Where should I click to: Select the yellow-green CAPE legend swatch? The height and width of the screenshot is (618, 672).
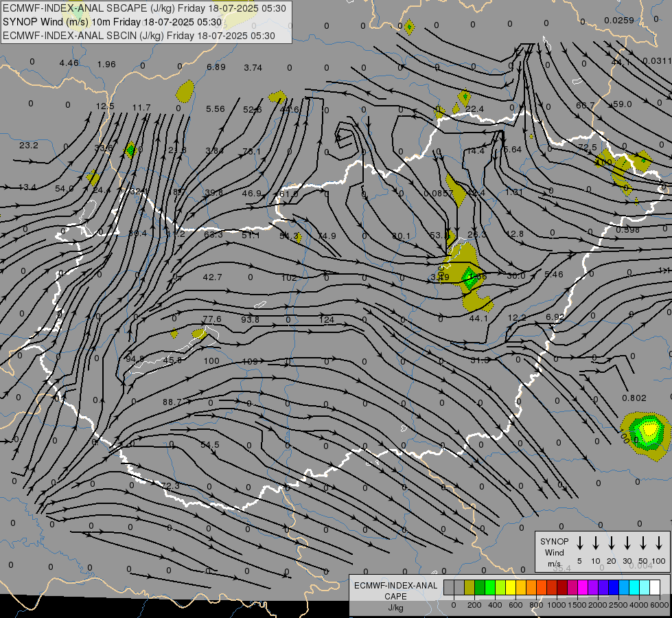point(500,587)
